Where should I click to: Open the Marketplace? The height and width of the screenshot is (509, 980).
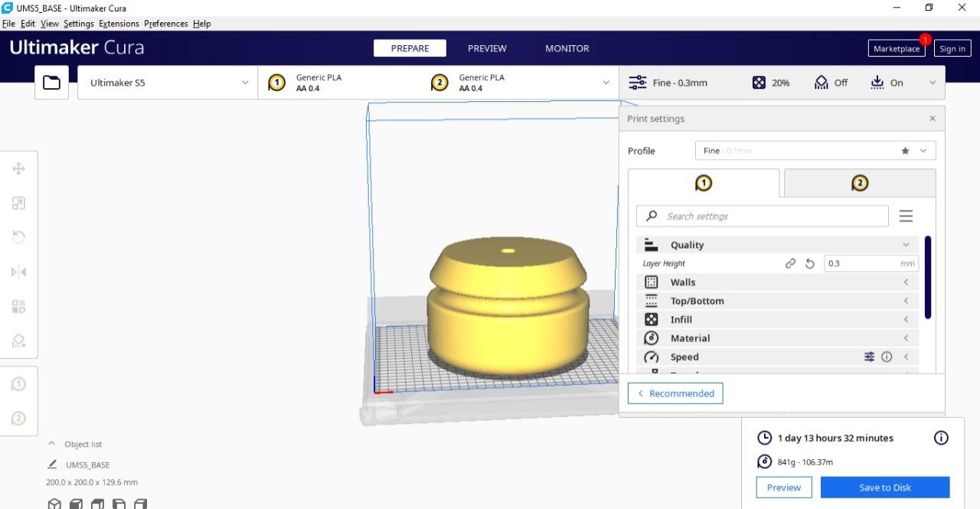point(897,48)
